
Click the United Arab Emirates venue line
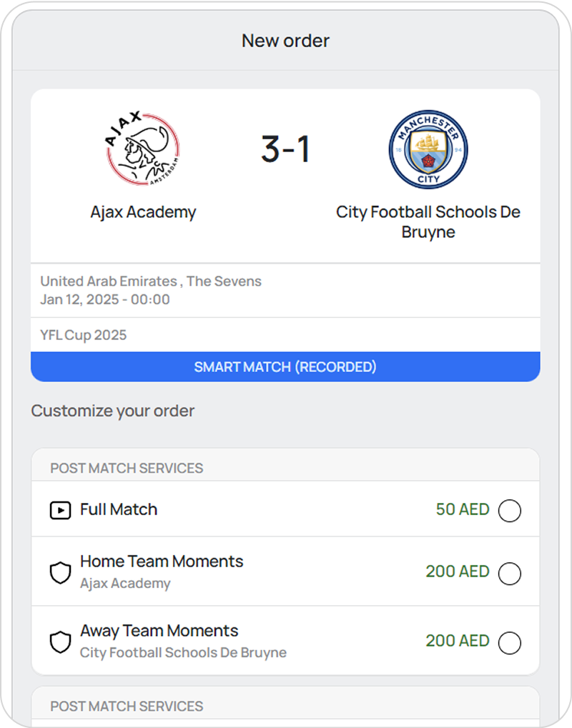click(x=151, y=281)
